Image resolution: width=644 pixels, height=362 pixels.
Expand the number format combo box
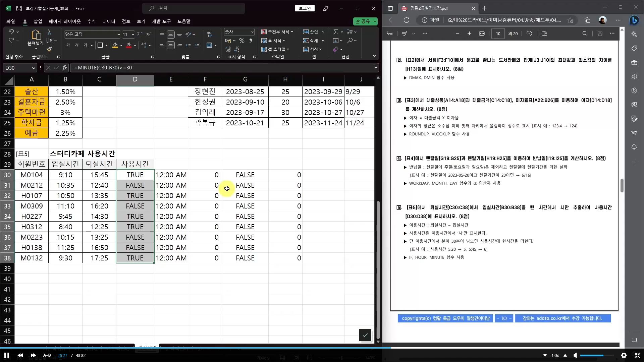tap(252, 32)
